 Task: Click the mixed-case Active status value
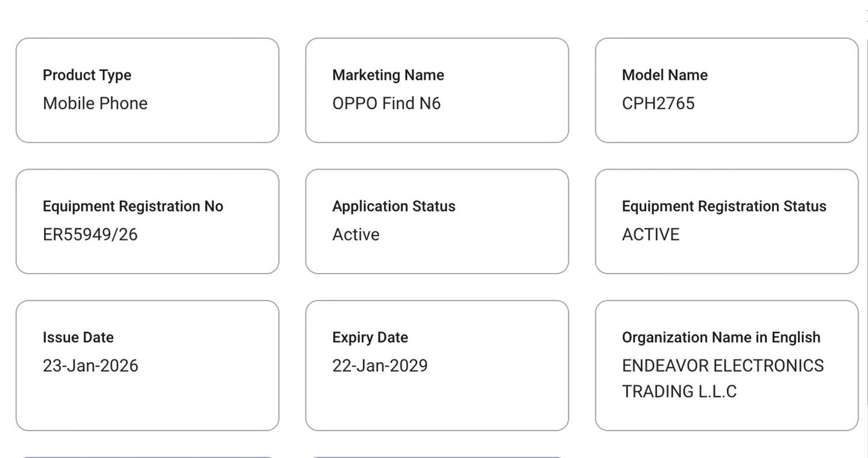click(356, 235)
